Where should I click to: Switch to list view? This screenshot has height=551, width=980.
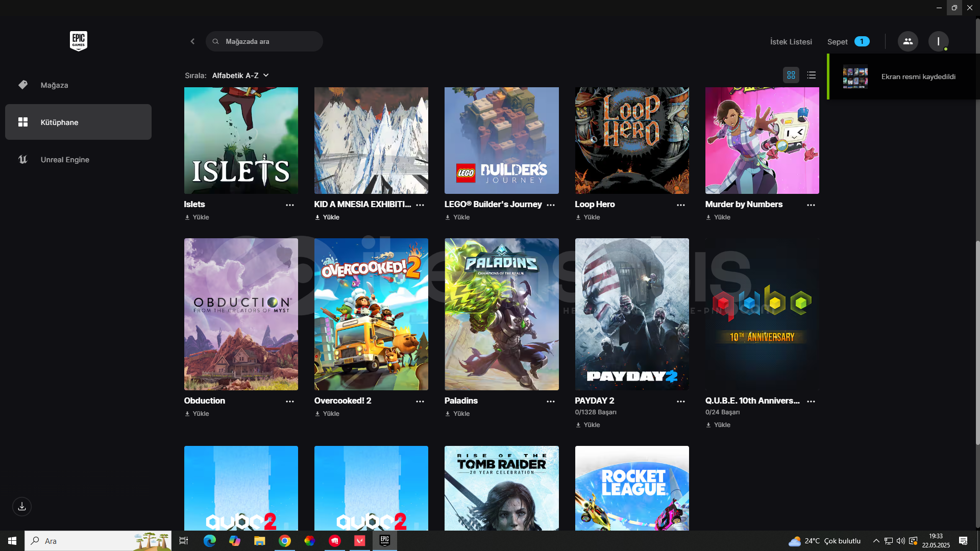811,75
